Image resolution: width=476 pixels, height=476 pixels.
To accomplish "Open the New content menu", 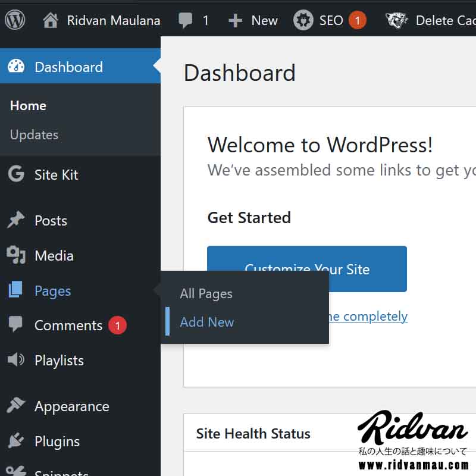I will 264,21.
